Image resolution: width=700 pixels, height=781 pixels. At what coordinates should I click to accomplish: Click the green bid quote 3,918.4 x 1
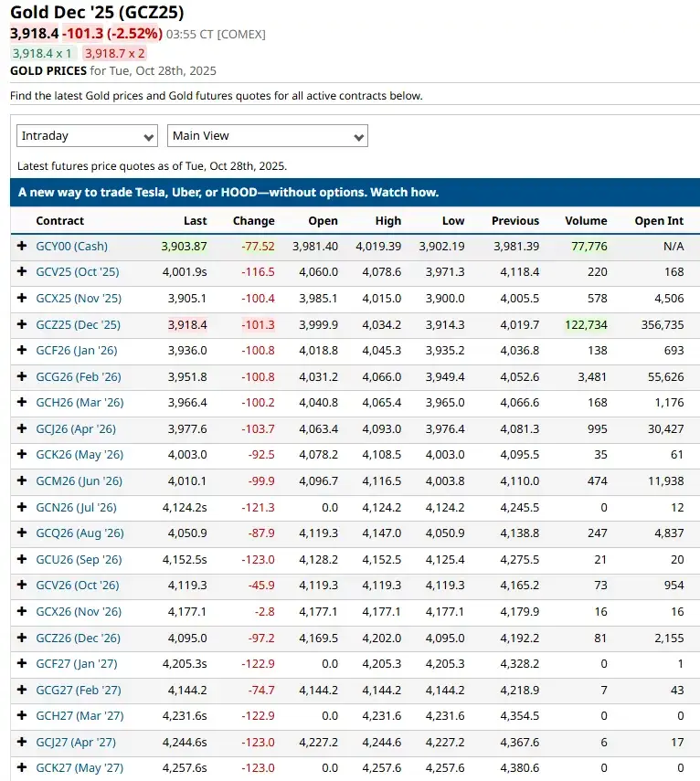pos(42,54)
